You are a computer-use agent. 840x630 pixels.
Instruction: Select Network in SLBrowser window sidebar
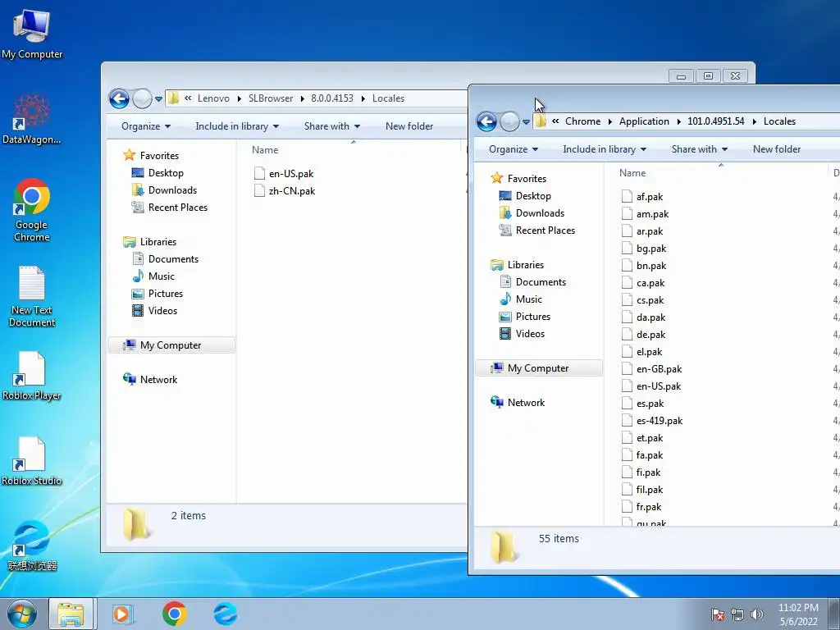(x=158, y=380)
